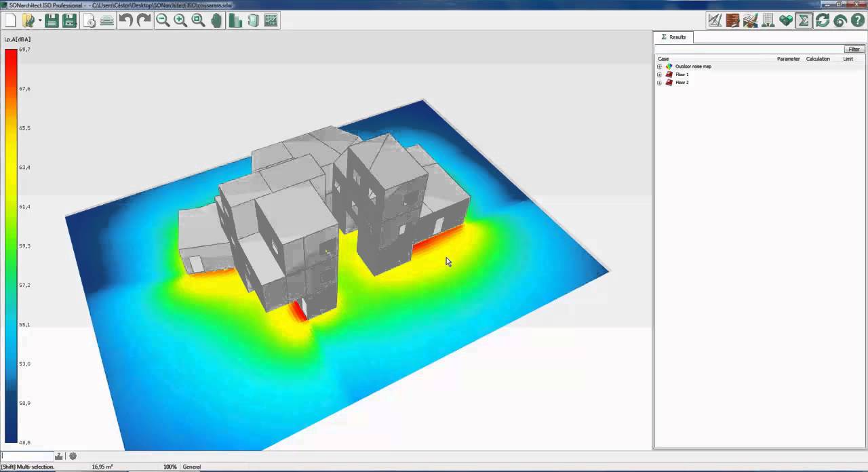Open the brick wall materials icon
868x472 pixels.
732,20
